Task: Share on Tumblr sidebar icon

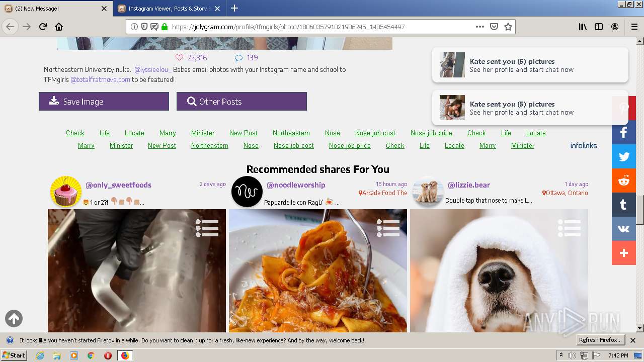Action: 624,205
